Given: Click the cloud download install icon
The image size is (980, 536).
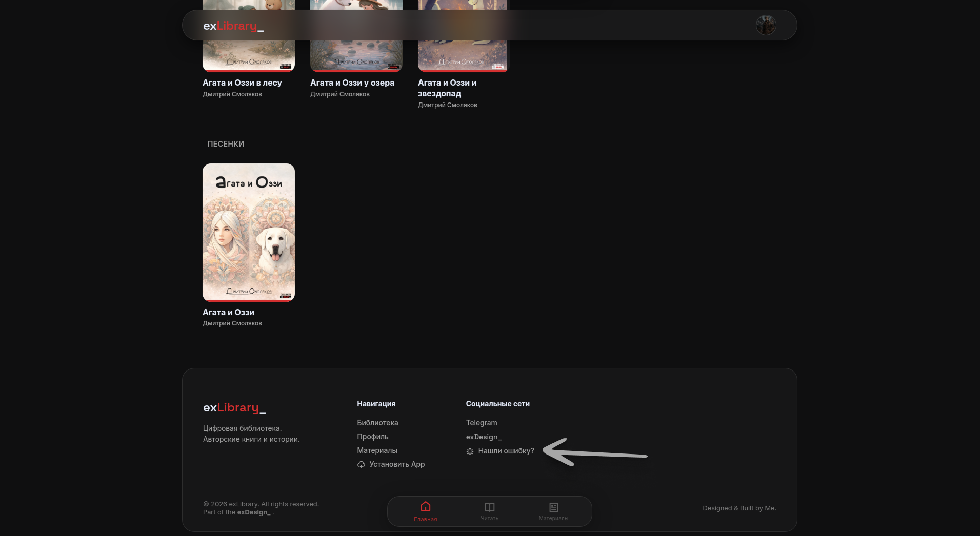Looking at the screenshot, I should (361, 465).
